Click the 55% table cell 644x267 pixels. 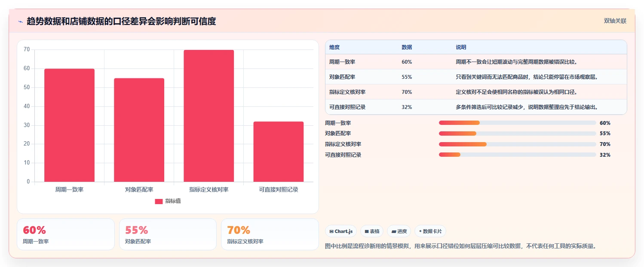pos(407,77)
